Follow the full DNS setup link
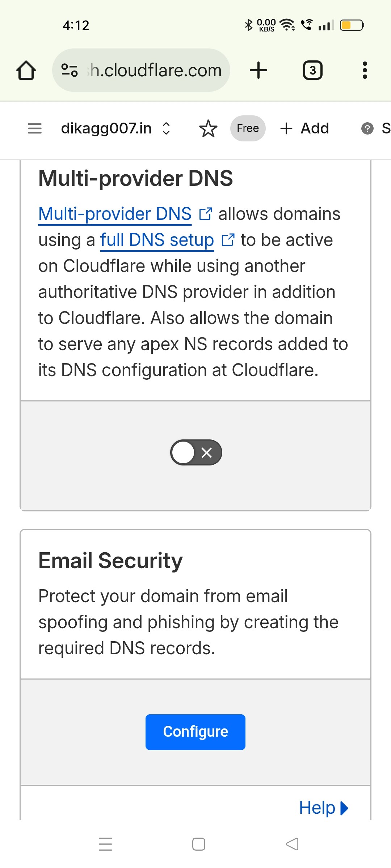Viewport: 391px width, 868px height. tap(157, 240)
